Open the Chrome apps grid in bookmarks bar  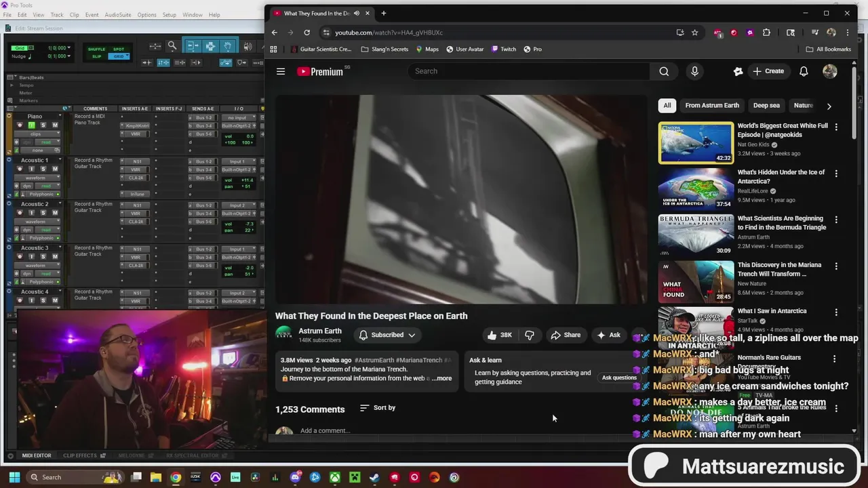[273, 49]
